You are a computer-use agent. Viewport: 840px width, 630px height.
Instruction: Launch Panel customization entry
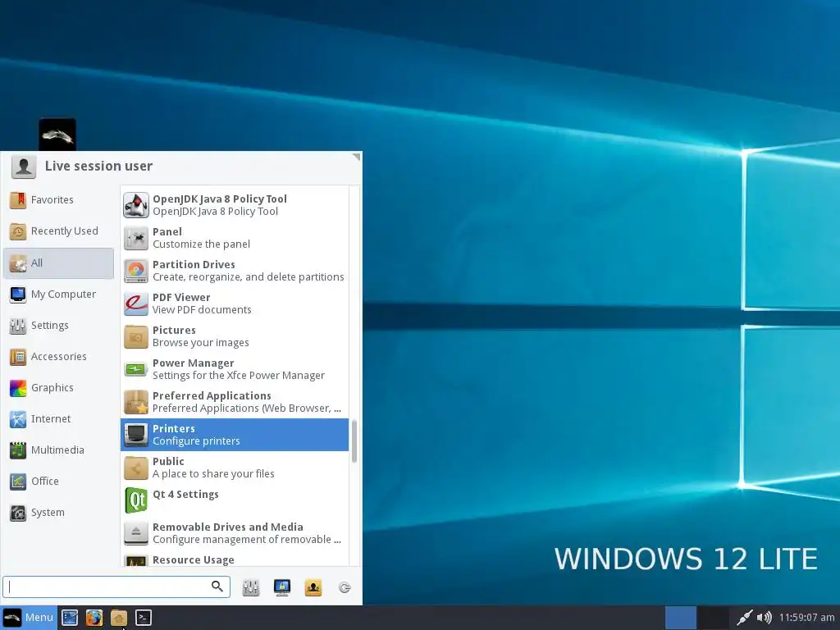pos(234,238)
